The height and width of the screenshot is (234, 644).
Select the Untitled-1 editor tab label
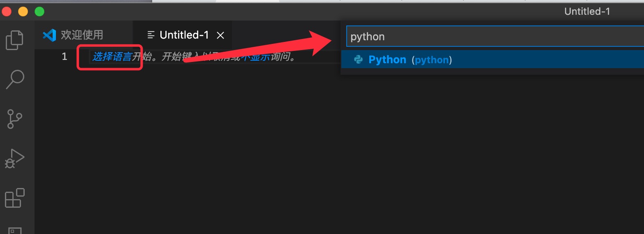tap(184, 35)
